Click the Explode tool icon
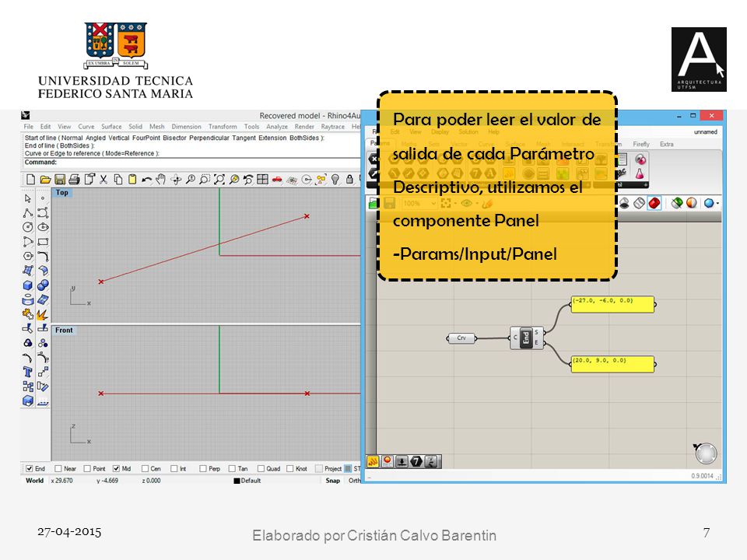 tap(43, 314)
